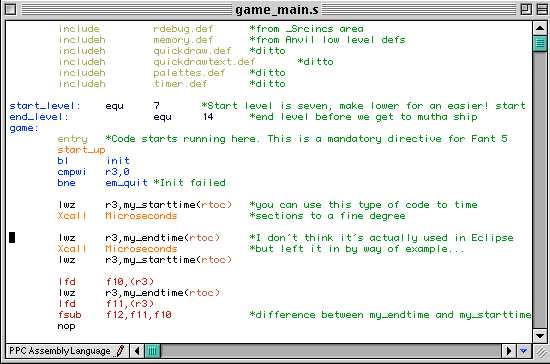Click the horizontal scrollbar track right of thumb
The image size is (550, 364).
click(331, 351)
